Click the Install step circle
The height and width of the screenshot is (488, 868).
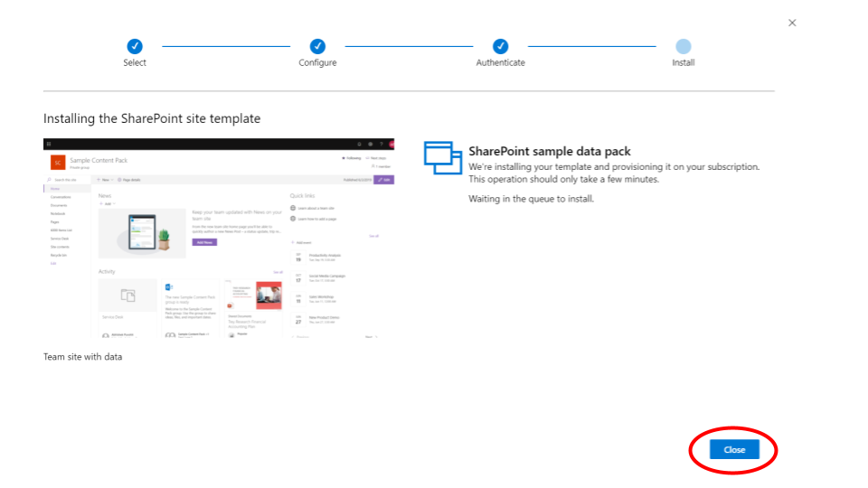[x=684, y=46]
